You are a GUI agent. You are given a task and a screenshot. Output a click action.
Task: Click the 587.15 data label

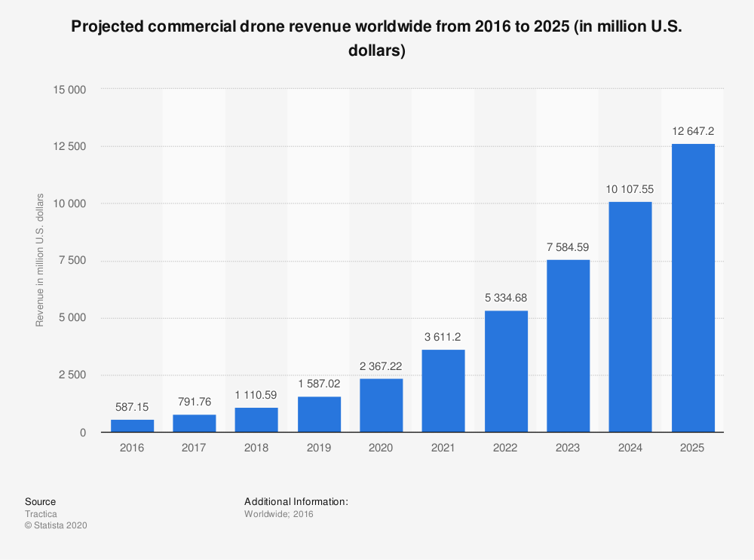click(132, 407)
